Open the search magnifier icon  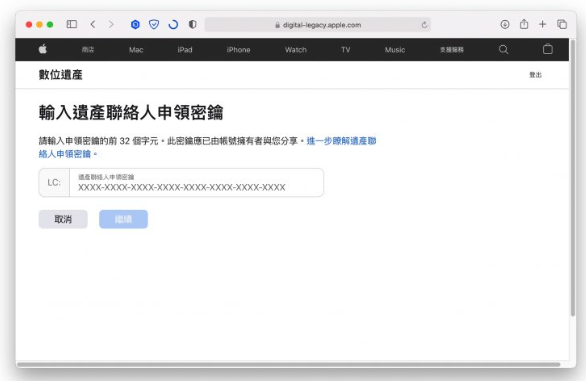point(503,49)
